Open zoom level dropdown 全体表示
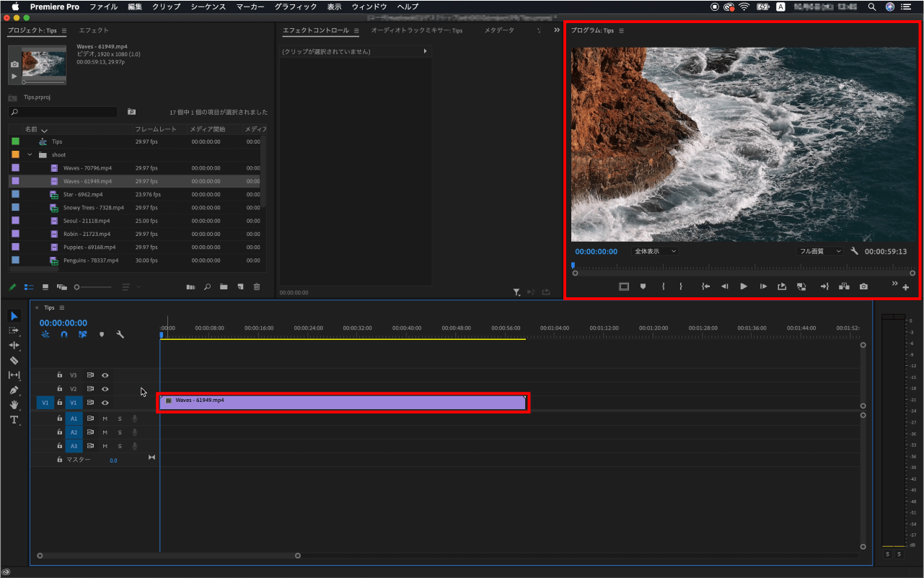The image size is (924, 578). coord(655,251)
